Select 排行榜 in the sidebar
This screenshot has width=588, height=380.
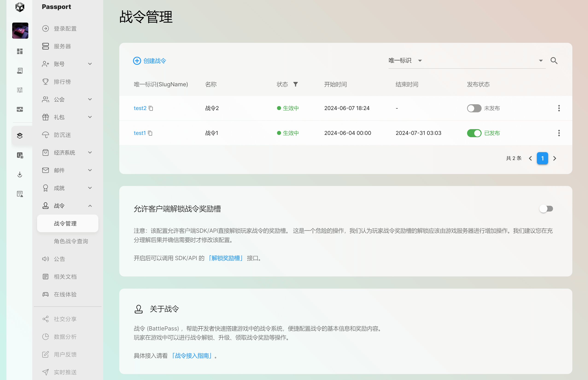coord(62,82)
